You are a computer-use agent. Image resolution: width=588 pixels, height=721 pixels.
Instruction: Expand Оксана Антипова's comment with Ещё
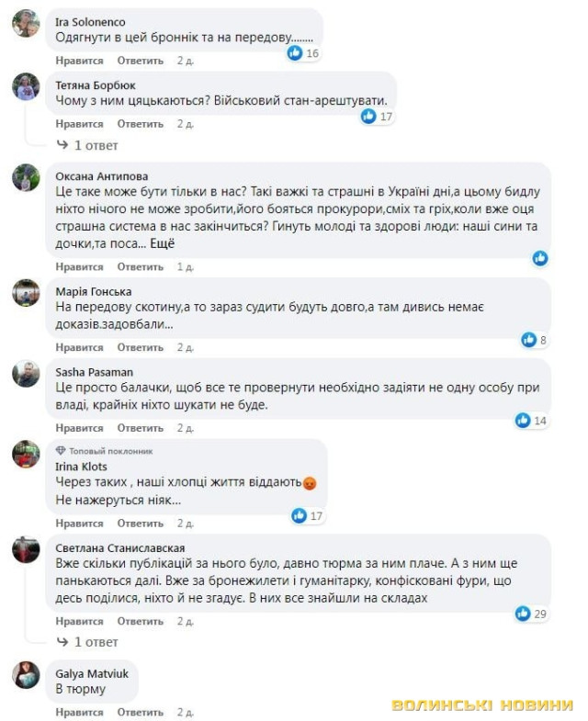[x=161, y=243]
